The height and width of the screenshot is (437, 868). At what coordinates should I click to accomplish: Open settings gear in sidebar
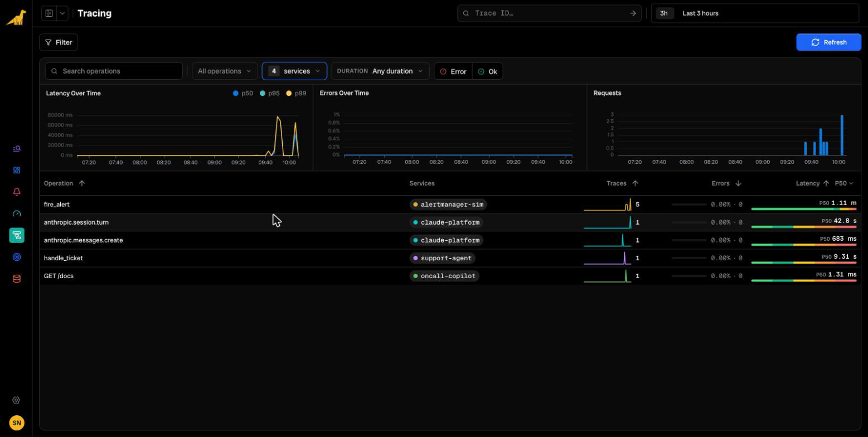click(17, 400)
